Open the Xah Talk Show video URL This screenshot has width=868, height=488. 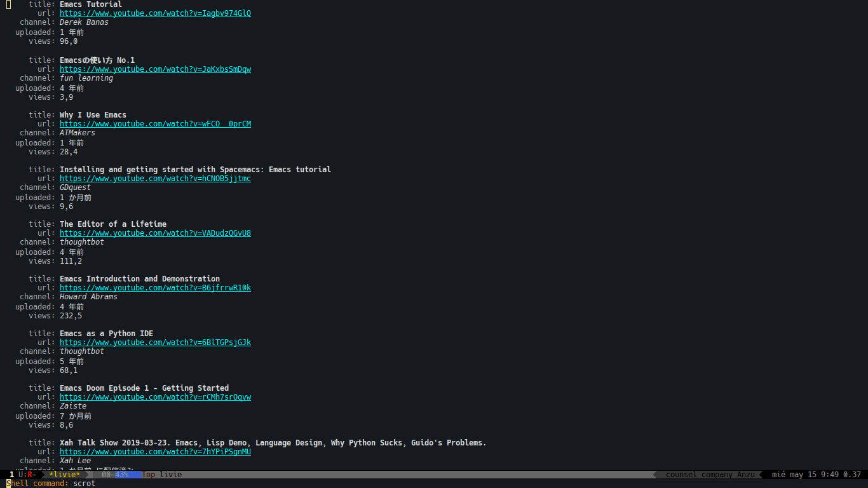click(x=155, y=452)
